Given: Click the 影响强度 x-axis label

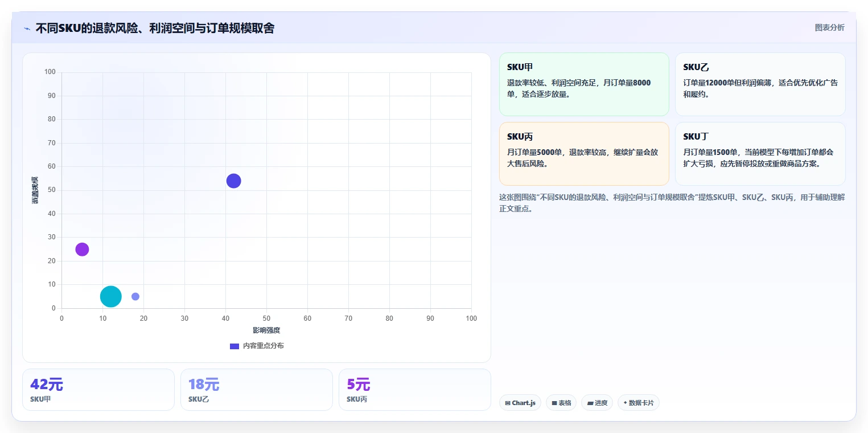Looking at the screenshot, I should tap(266, 330).
